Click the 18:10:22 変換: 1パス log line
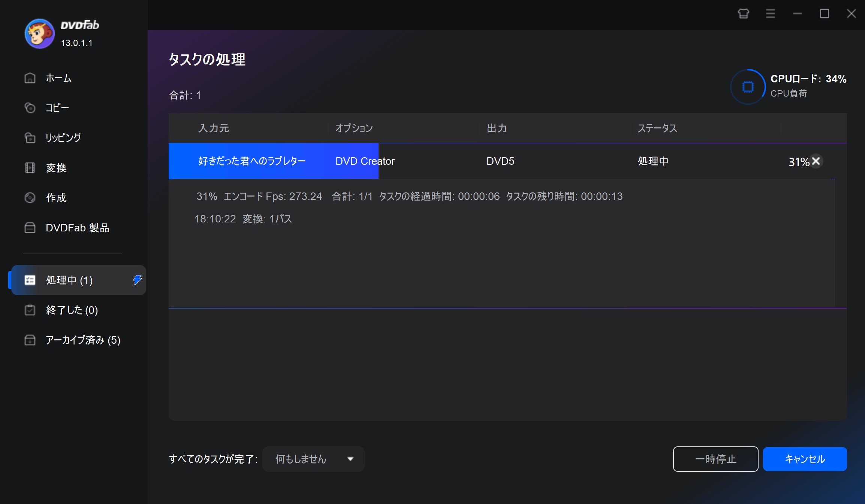The image size is (865, 504). 243,219
